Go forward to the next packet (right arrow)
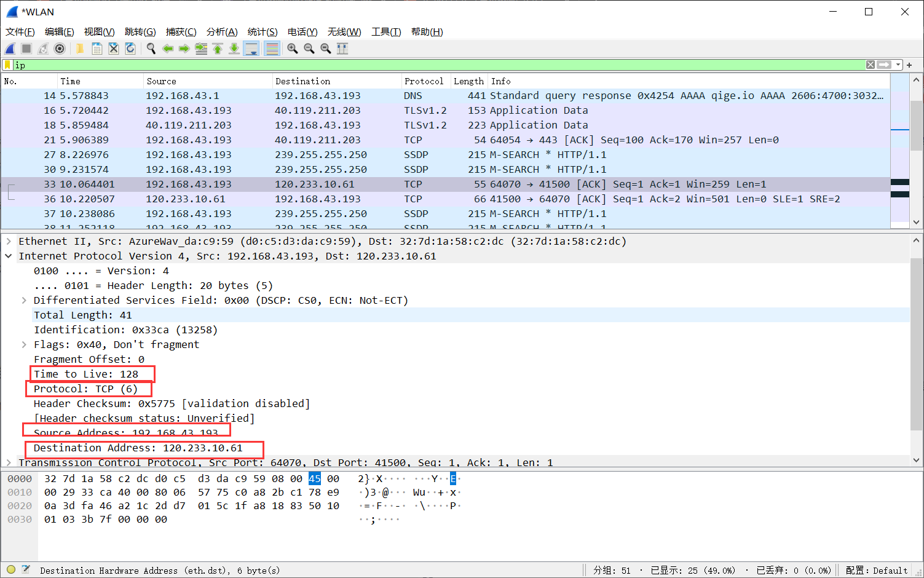This screenshot has width=924, height=578. pyautogui.click(x=184, y=49)
